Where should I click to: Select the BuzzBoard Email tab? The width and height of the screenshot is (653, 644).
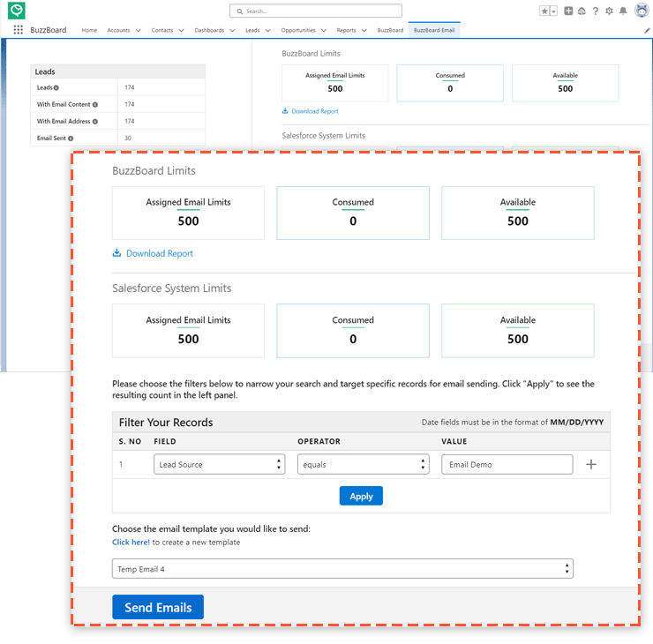pos(434,30)
